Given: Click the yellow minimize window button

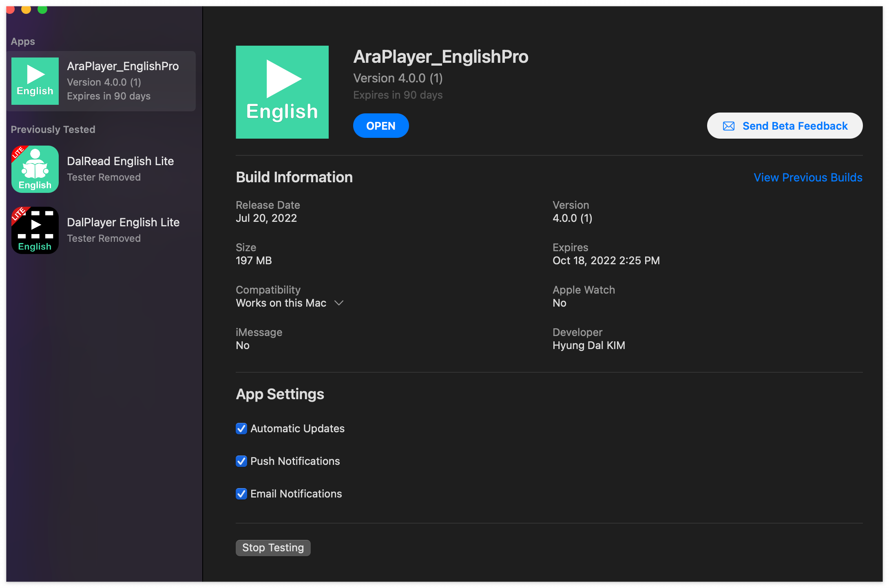Looking at the screenshot, I should coord(26,9).
